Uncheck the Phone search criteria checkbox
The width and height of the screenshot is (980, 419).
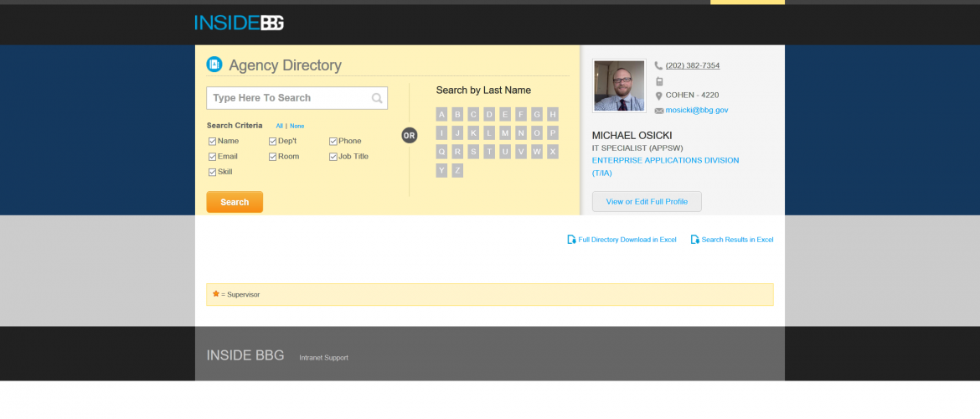point(333,142)
